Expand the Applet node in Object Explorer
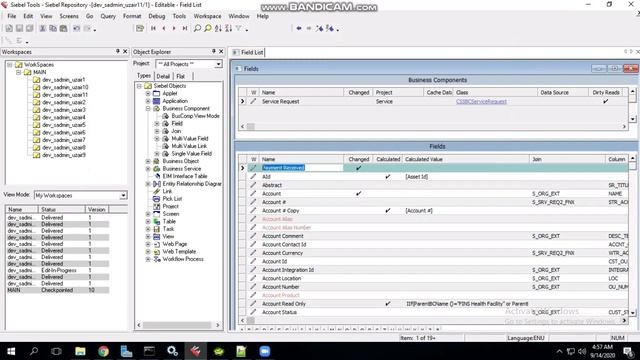Screen dimensions: 640x360 pyautogui.click(x=148, y=93)
